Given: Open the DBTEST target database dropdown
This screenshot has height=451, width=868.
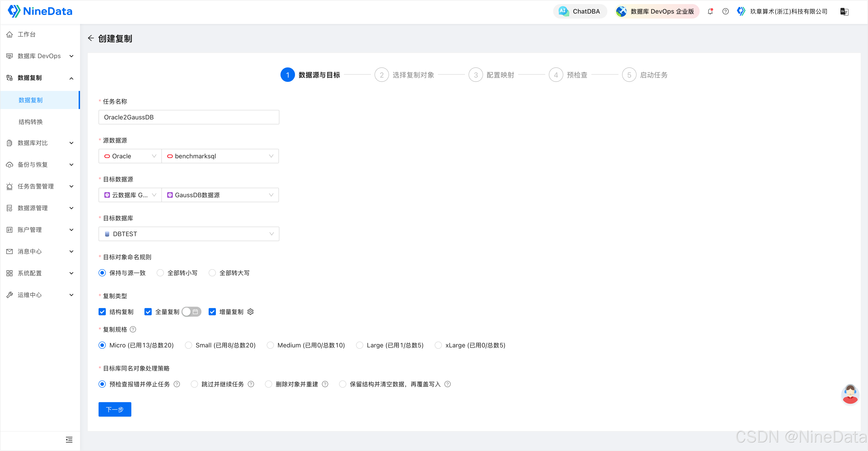Looking at the screenshot, I should click(189, 234).
